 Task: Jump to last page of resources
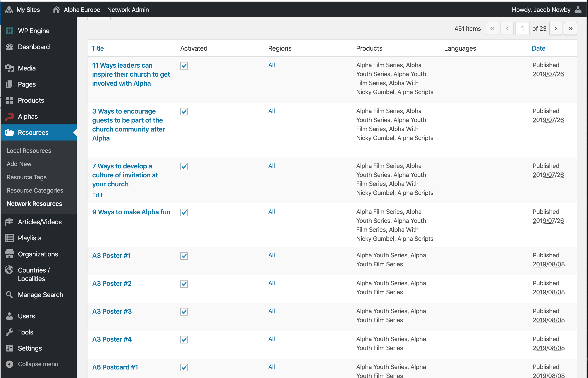coord(570,29)
